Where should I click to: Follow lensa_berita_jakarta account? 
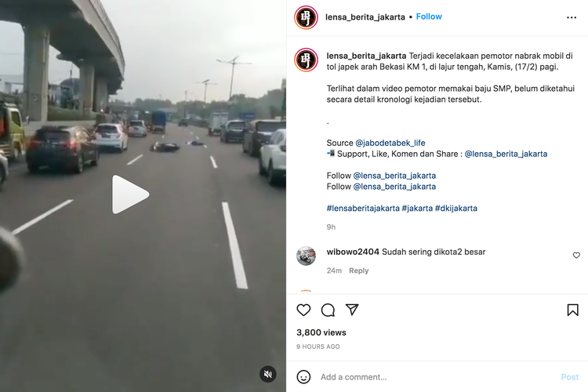(429, 17)
